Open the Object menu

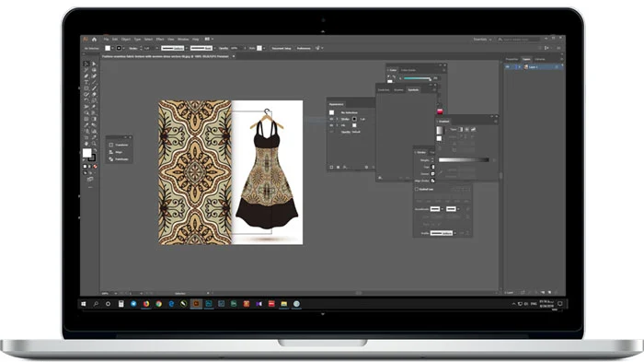[x=126, y=39]
